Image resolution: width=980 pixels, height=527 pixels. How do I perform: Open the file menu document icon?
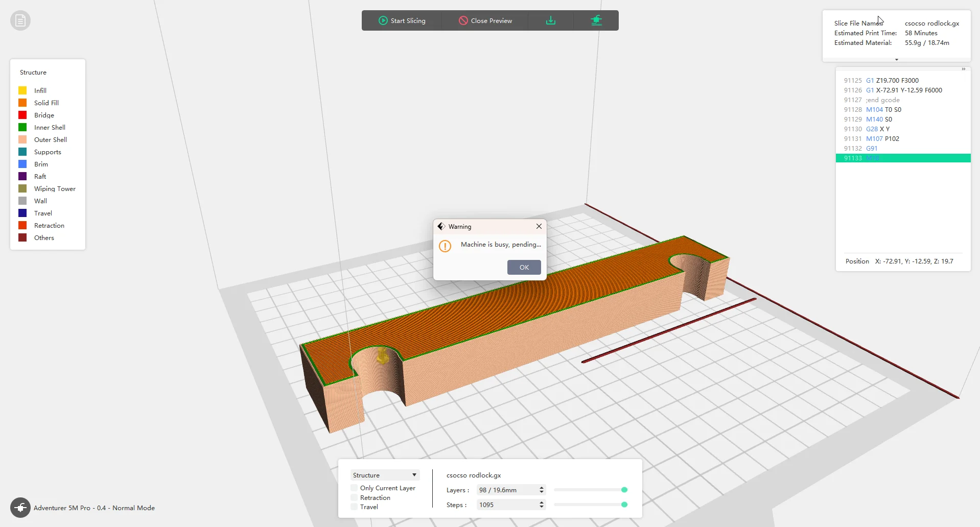(20, 20)
